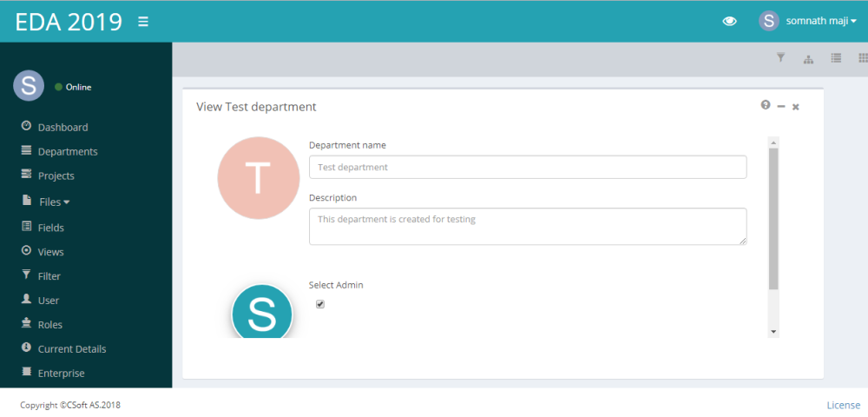This screenshot has height=417, width=868.
Task: Click the View Test department heading
Action: click(x=256, y=107)
